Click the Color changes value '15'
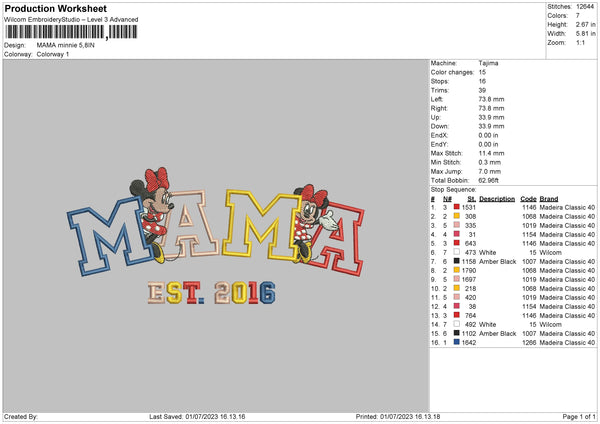The image size is (600, 424). [482, 72]
